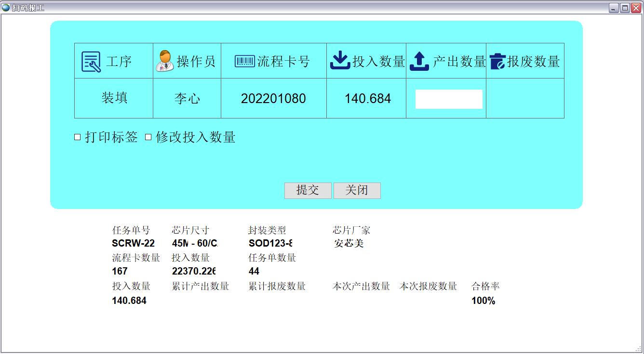Click the empty 报废数量 cell
This screenshot has width=644, height=354.
click(525, 99)
